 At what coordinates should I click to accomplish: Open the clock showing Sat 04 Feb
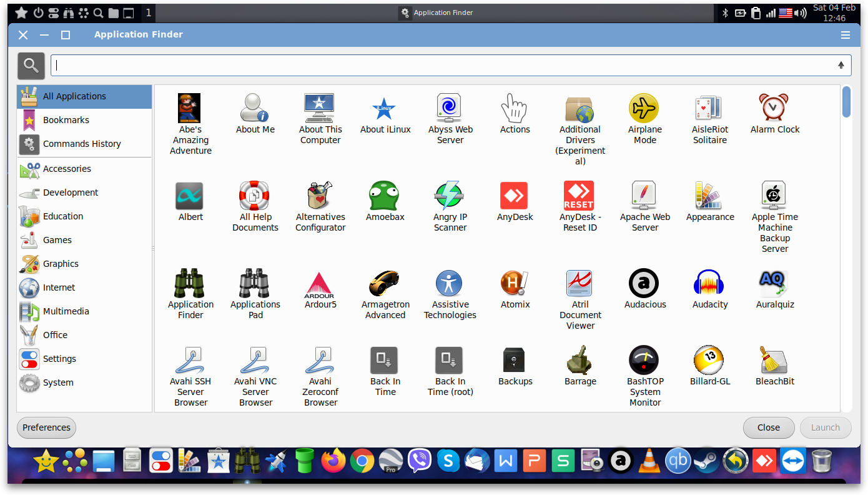tap(834, 13)
